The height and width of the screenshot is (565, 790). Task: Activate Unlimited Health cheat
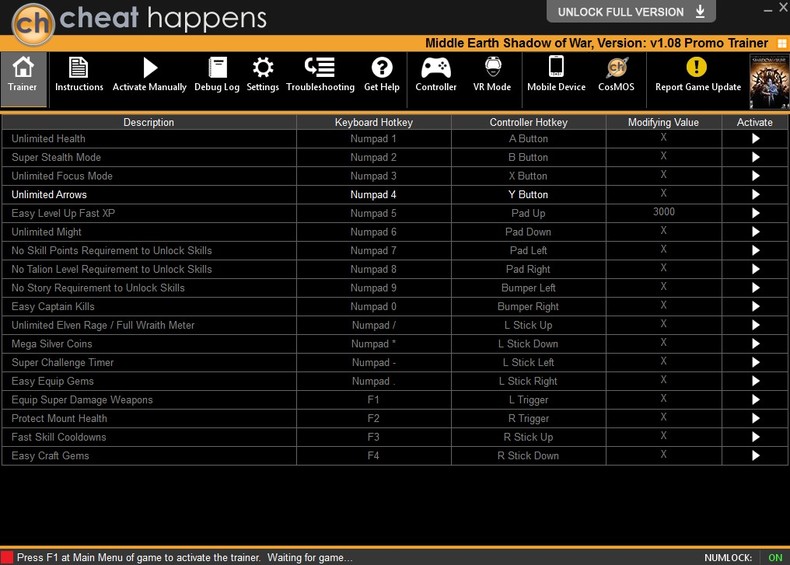(x=755, y=139)
